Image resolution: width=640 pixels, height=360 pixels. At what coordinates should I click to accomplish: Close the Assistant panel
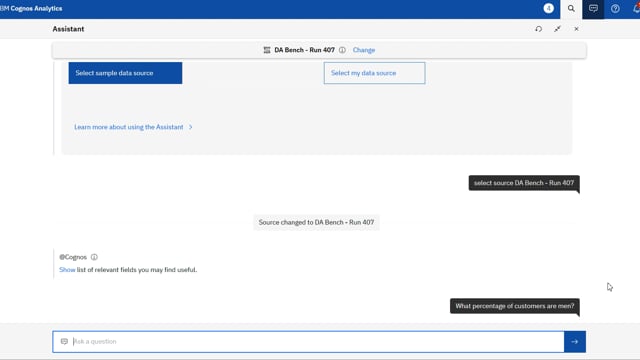point(576,29)
